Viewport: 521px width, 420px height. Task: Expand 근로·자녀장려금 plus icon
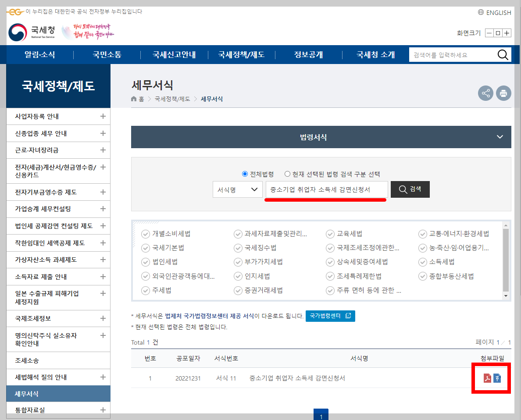pyautogui.click(x=103, y=150)
